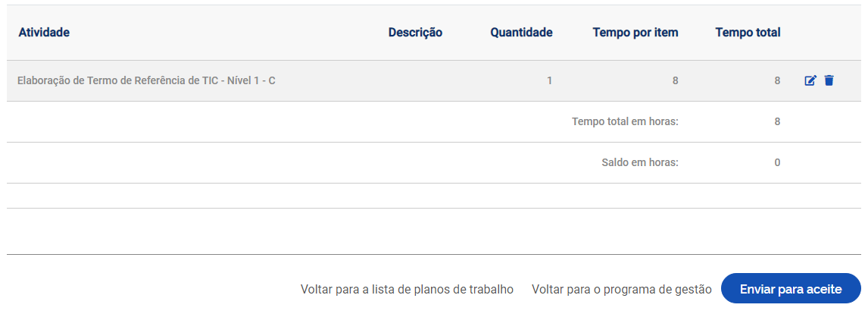
Task: Click the quantity value 1 in the row
Action: coord(549,80)
